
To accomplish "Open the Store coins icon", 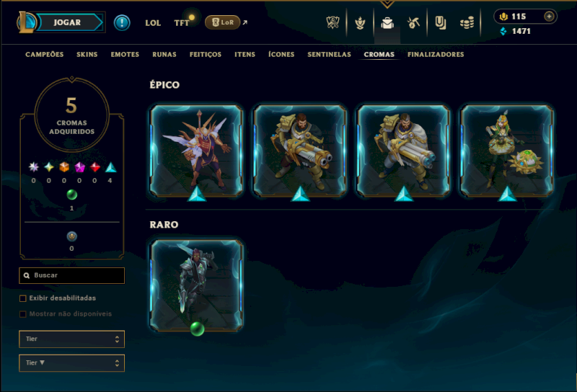I will 467,23.
